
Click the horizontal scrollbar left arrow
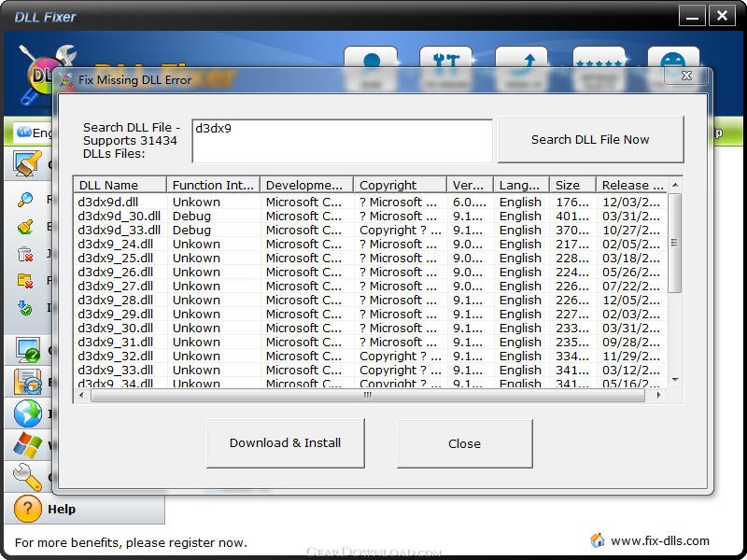pos(81,395)
